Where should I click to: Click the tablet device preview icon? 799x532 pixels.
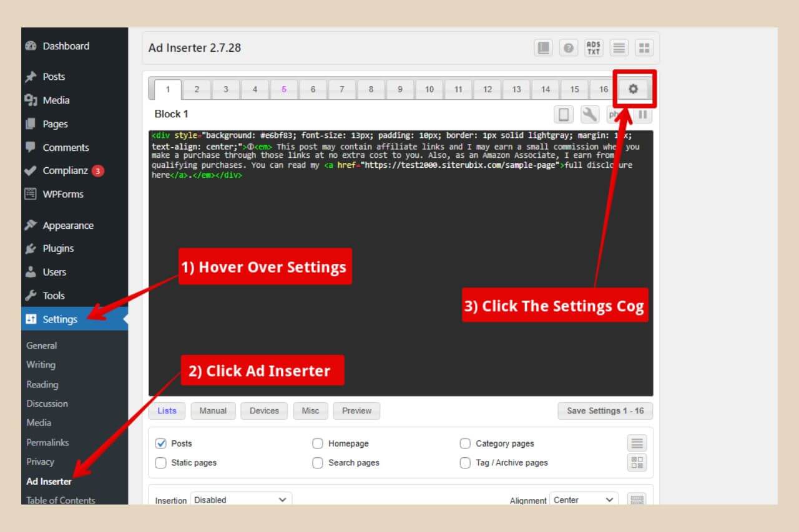(564, 115)
